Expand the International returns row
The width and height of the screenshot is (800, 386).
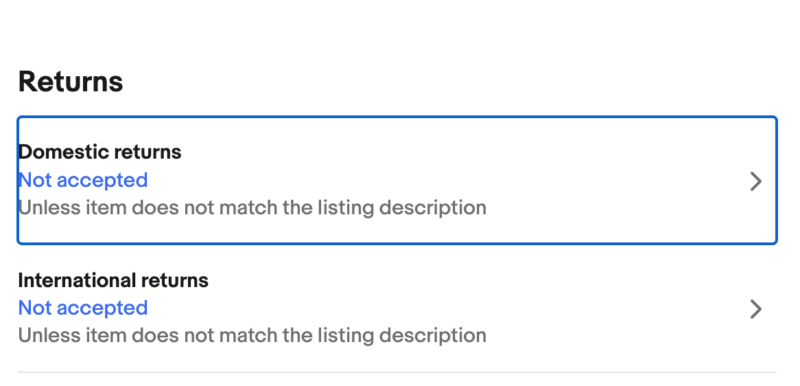click(397, 308)
